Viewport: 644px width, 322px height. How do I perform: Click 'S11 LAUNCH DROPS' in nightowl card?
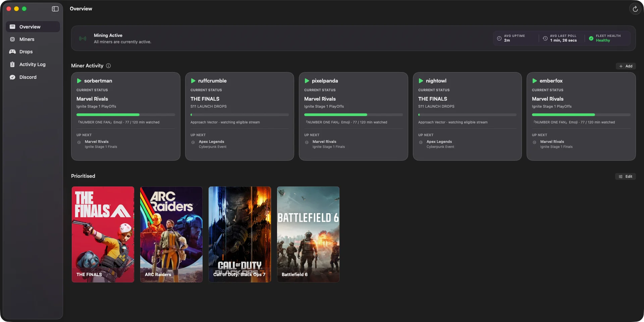pyautogui.click(x=436, y=106)
